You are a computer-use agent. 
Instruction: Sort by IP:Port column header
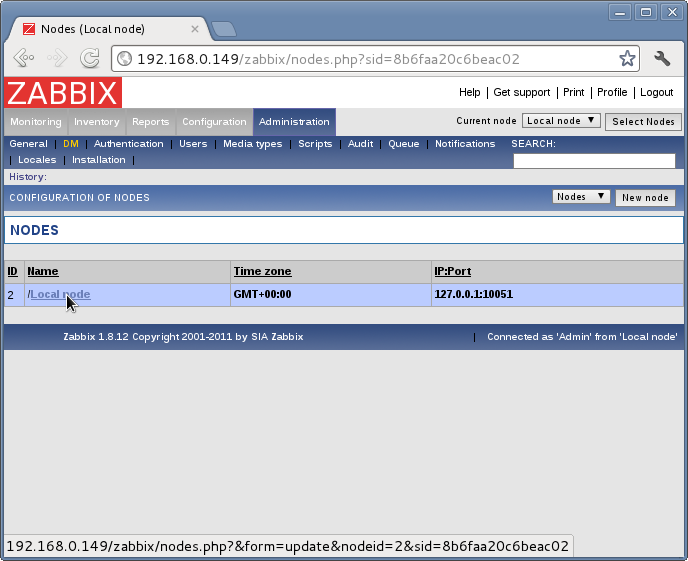[x=452, y=271]
